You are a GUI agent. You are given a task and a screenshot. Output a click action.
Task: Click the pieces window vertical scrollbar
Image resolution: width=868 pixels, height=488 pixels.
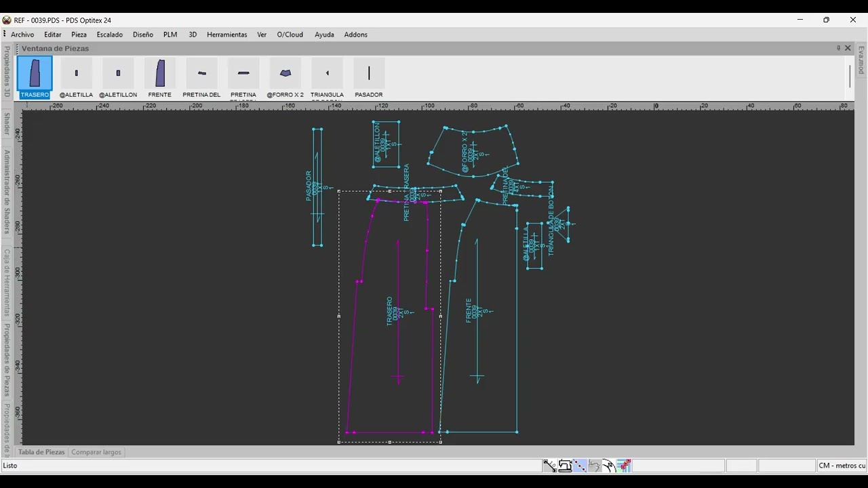[850, 77]
